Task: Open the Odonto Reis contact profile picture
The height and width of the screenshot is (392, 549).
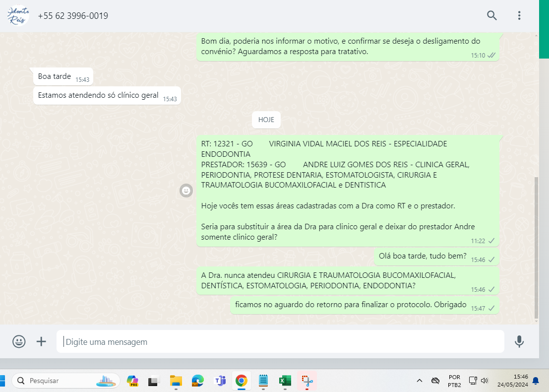Action: (x=18, y=15)
